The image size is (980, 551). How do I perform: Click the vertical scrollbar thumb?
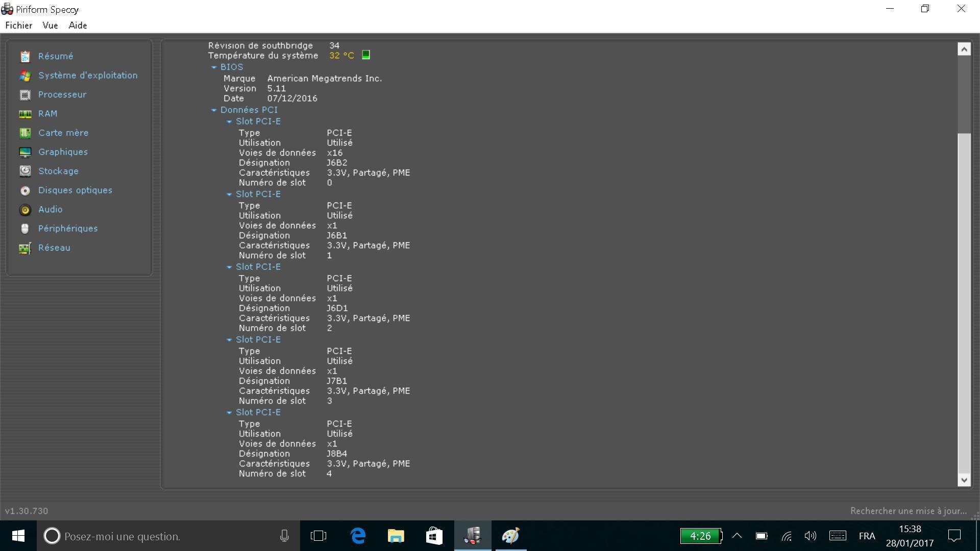pos(964,303)
